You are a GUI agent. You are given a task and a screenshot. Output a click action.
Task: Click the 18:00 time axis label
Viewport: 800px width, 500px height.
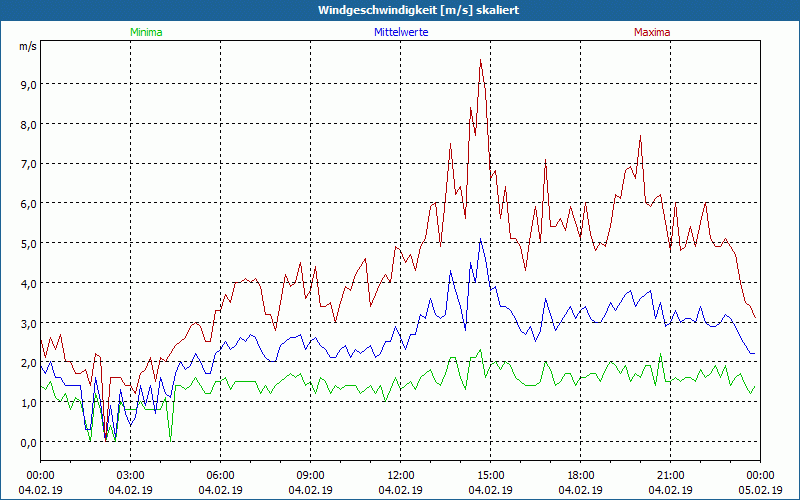pos(581,476)
